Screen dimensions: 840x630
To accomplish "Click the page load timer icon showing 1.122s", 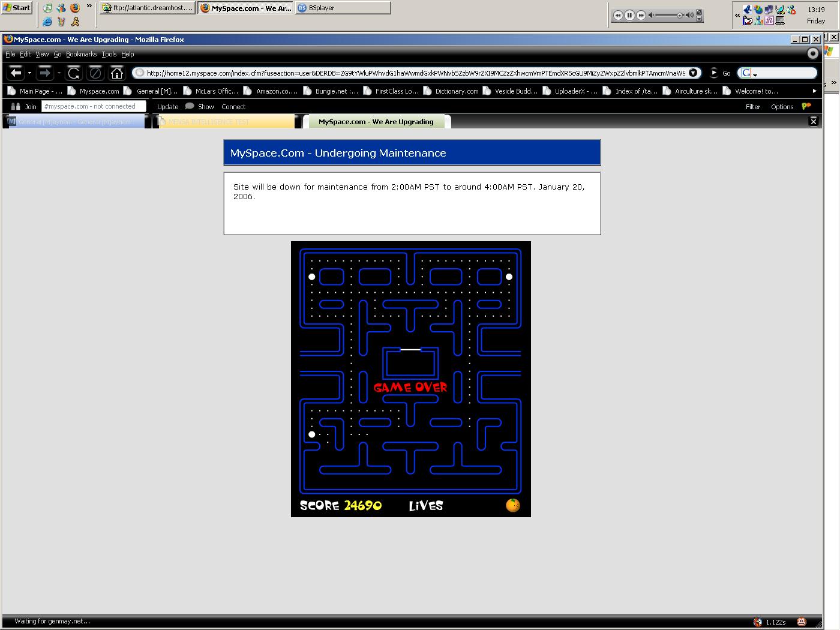I will tap(758, 622).
